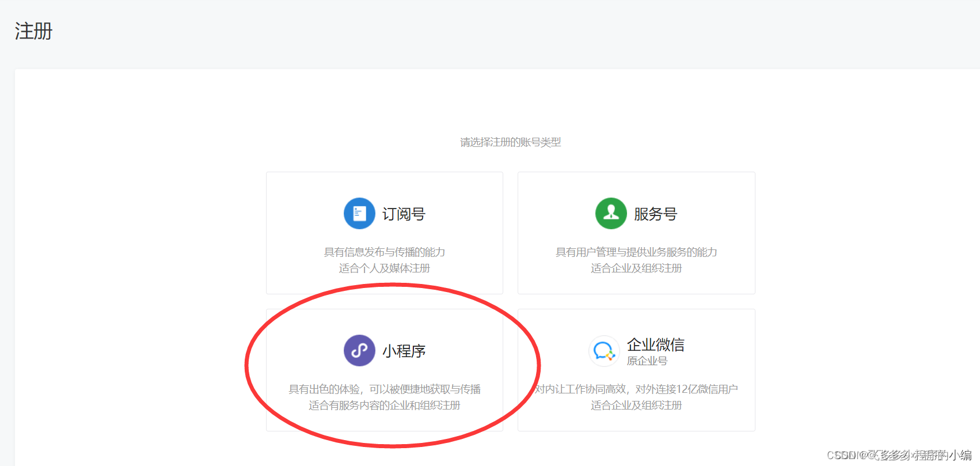Click the 原企业号 subtitle
This screenshot has width=980, height=466.
[647, 361]
